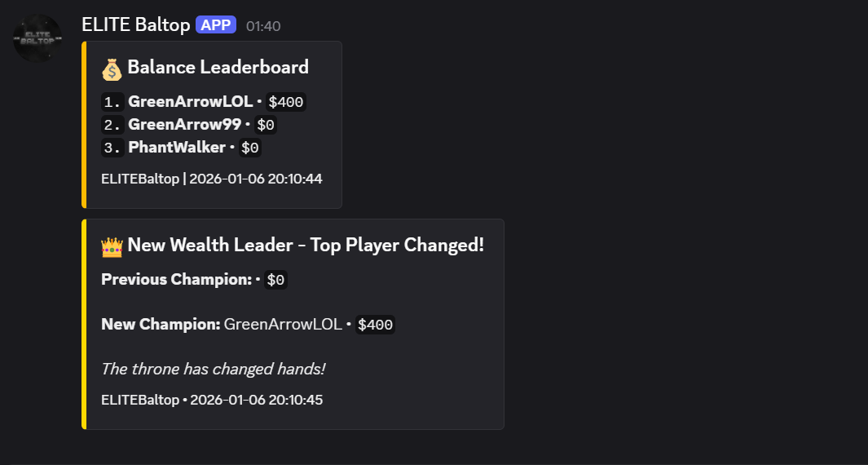Click the $0 next to Previous Champion

[x=275, y=280]
